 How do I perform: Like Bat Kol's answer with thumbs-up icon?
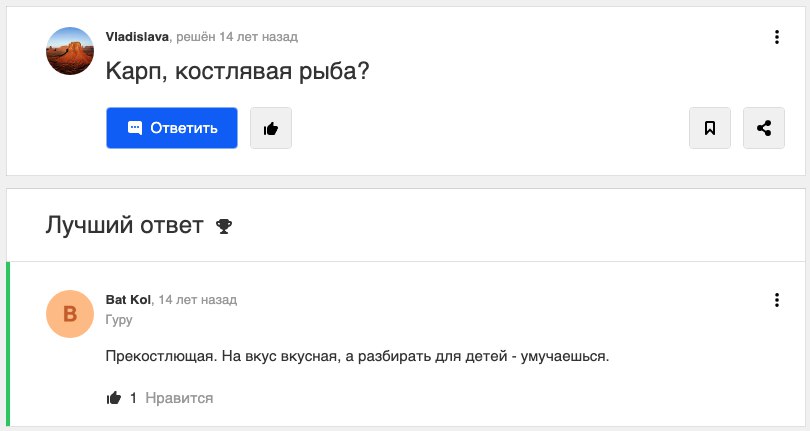click(114, 397)
